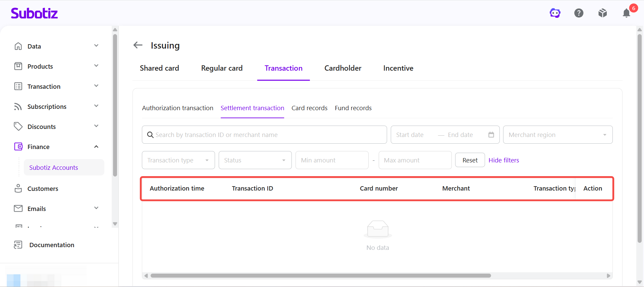The image size is (644, 287).
Task: Open the Authorization transaction sub-tab
Action: [177, 108]
